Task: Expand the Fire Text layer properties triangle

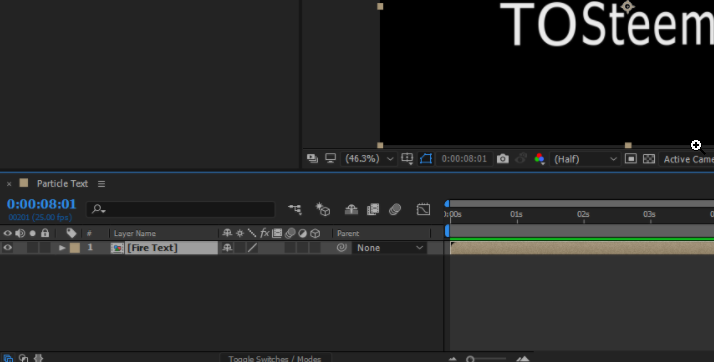Action: [62, 248]
